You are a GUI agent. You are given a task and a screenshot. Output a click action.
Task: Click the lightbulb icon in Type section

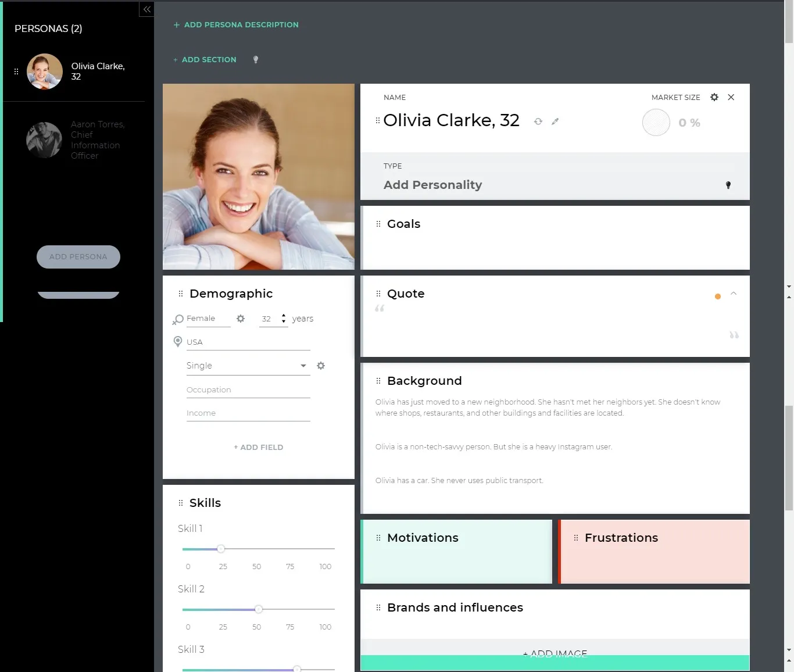(x=728, y=185)
